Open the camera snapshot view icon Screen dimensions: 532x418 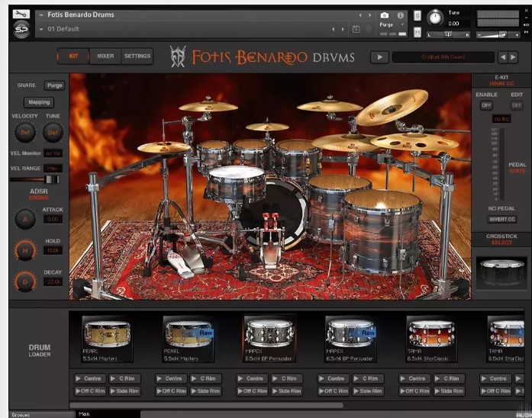(x=385, y=15)
